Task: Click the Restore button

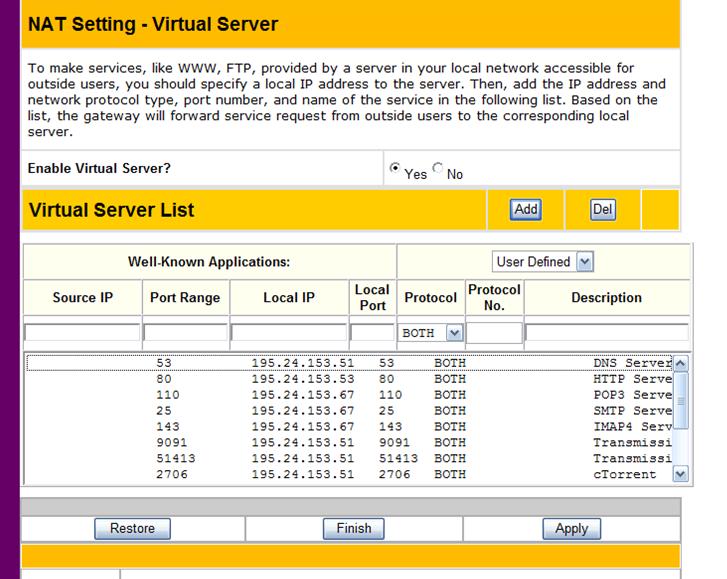Action: (x=132, y=528)
